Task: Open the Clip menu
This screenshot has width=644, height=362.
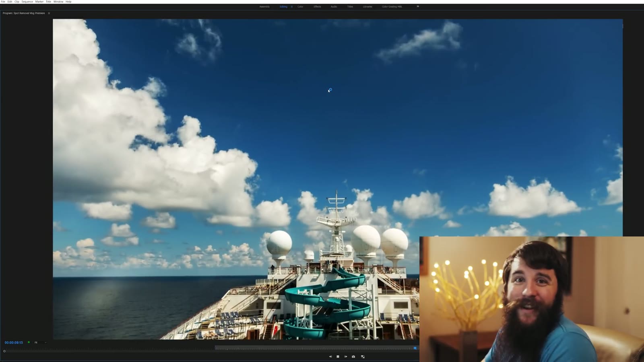Action: pyautogui.click(x=17, y=2)
